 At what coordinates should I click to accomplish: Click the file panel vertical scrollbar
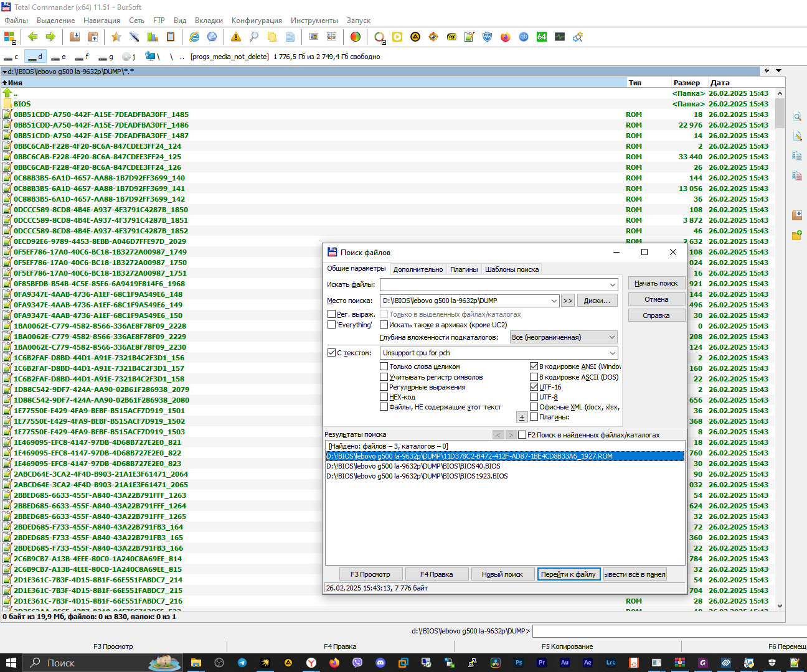click(x=780, y=348)
